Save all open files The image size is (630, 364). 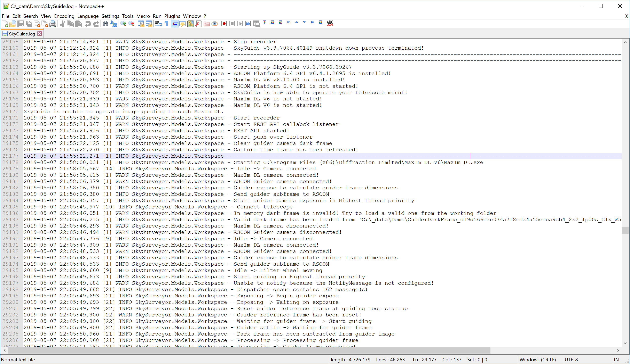pos(29,24)
